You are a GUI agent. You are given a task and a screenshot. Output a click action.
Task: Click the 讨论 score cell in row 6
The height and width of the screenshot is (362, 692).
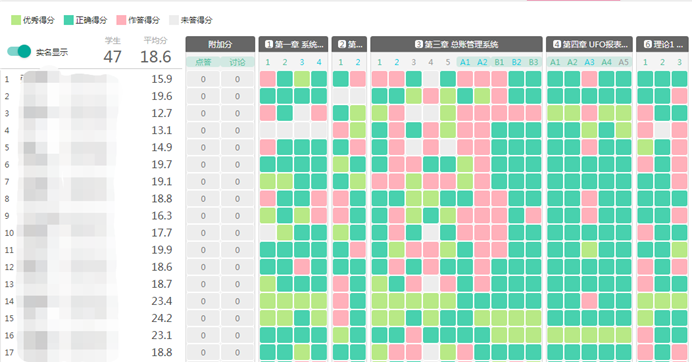pos(237,165)
